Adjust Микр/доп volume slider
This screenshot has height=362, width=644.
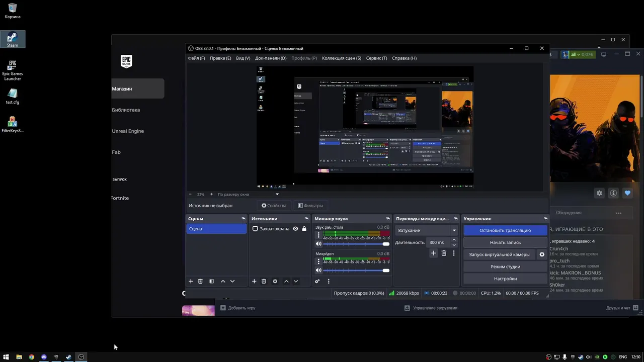coord(357,270)
